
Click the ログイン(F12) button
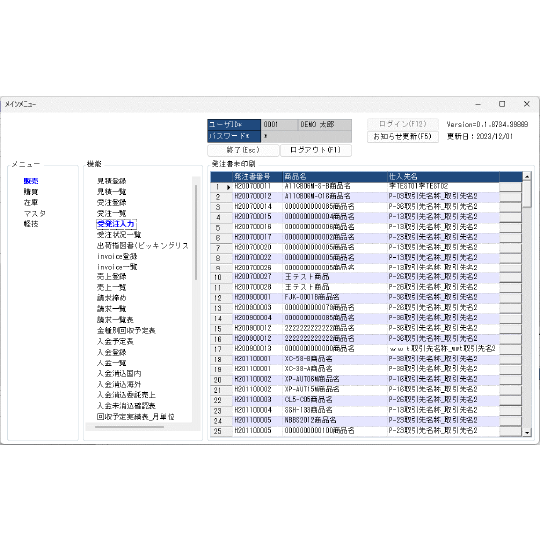click(x=403, y=124)
